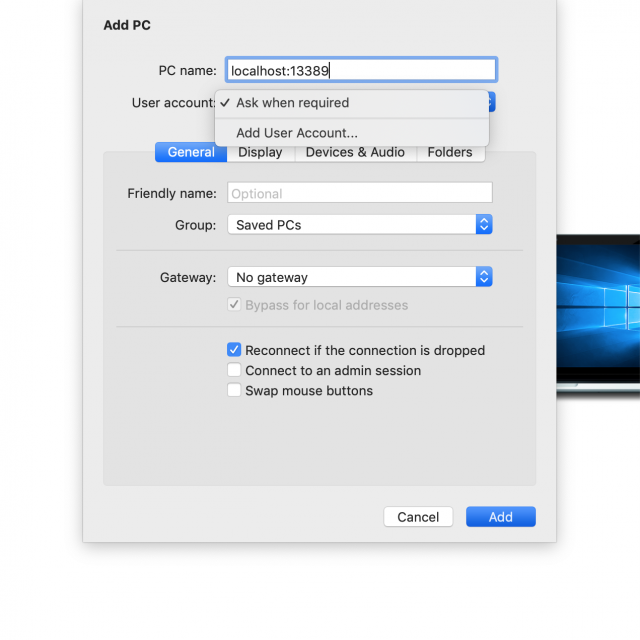Image resolution: width=640 pixels, height=640 pixels.
Task: Switch to the General tab
Action: (191, 152)
